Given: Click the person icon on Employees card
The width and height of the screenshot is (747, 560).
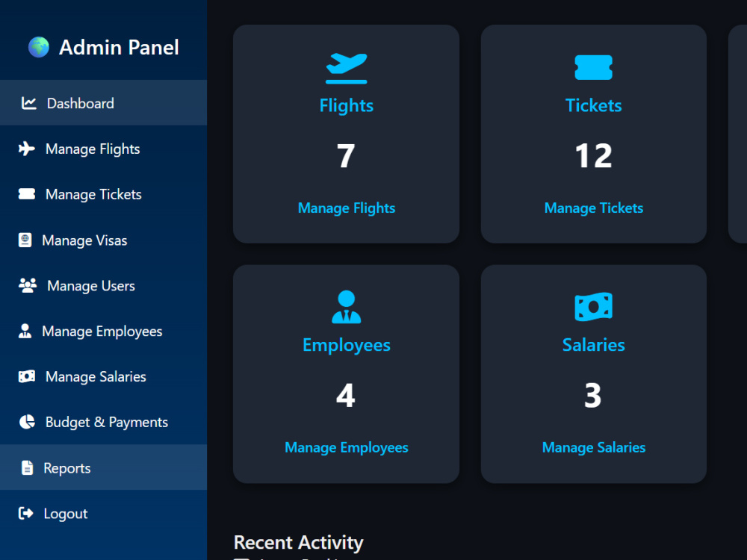Looking at the screenshot, I should pos(347,307).
